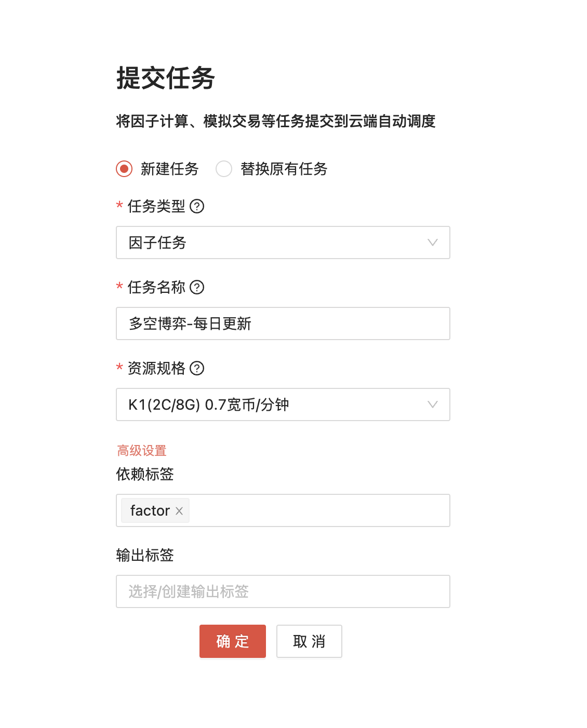
Task: Click the chevron arrow in 任务类型 box
Action: click(x=432, y=242)
